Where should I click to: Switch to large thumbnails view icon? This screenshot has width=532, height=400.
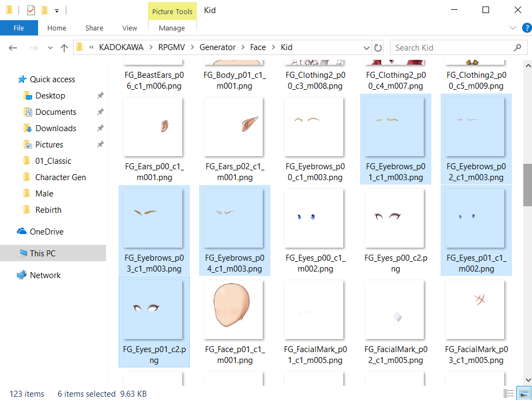point(524,393)
